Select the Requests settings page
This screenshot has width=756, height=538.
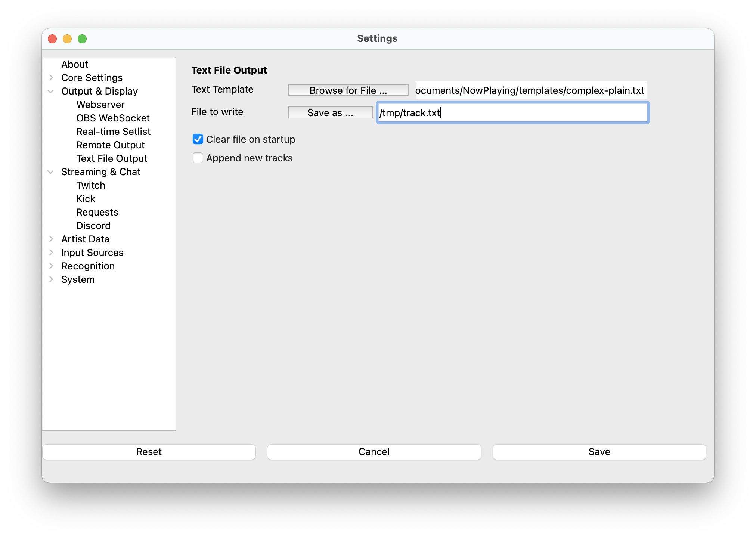97,212
